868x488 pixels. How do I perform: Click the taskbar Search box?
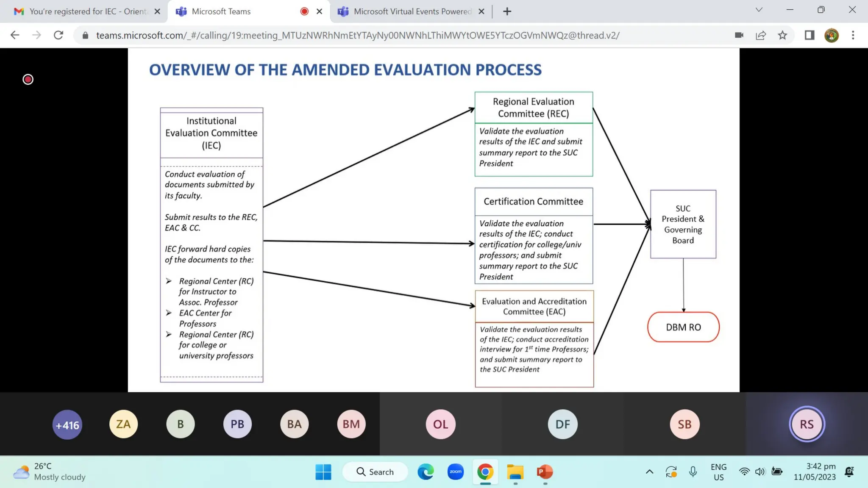click(x=376, y=471)
